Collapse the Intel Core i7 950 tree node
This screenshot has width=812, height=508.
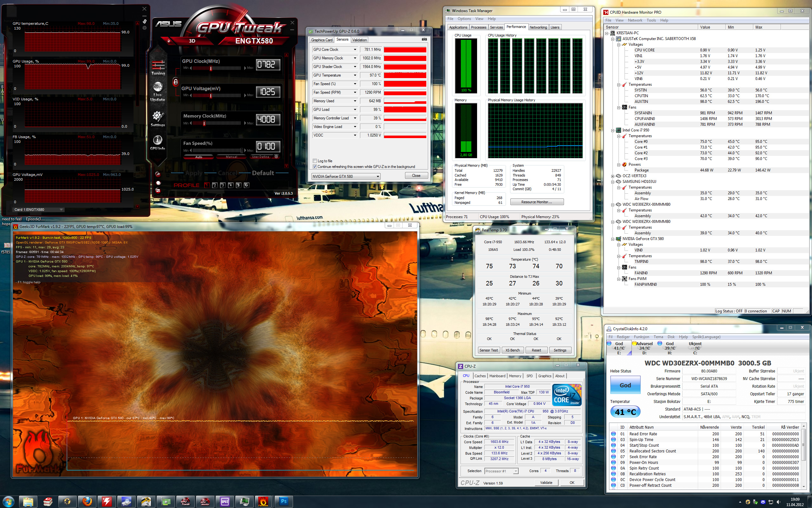tap(613, 130)
